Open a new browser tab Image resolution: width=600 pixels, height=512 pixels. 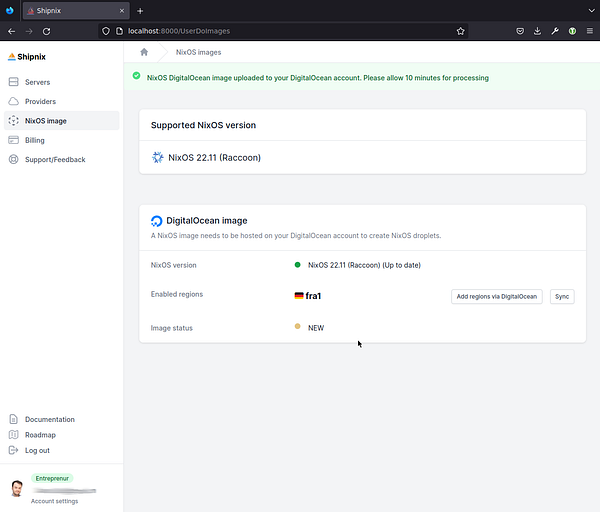tap(140, 10)
